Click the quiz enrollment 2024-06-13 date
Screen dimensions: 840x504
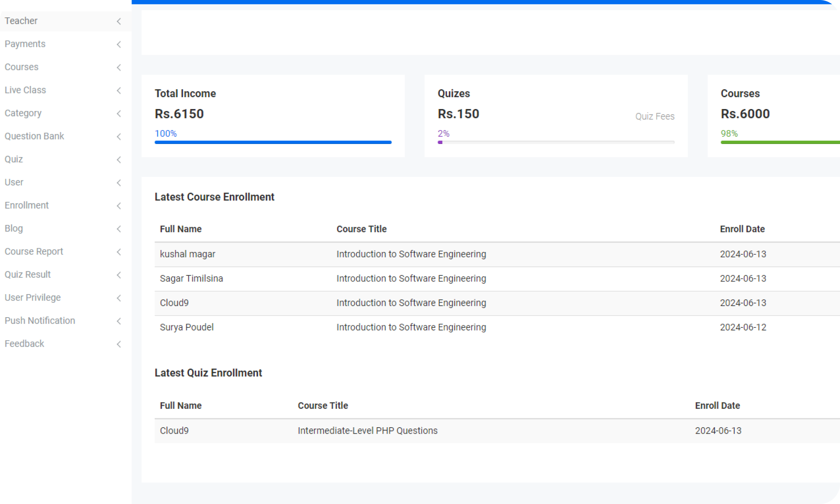[x=718, y=431]
